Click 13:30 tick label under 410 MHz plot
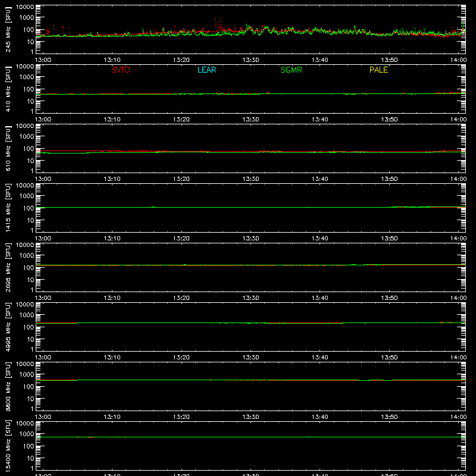This screenshot has width=476, height=476. [x=250, y=120]
